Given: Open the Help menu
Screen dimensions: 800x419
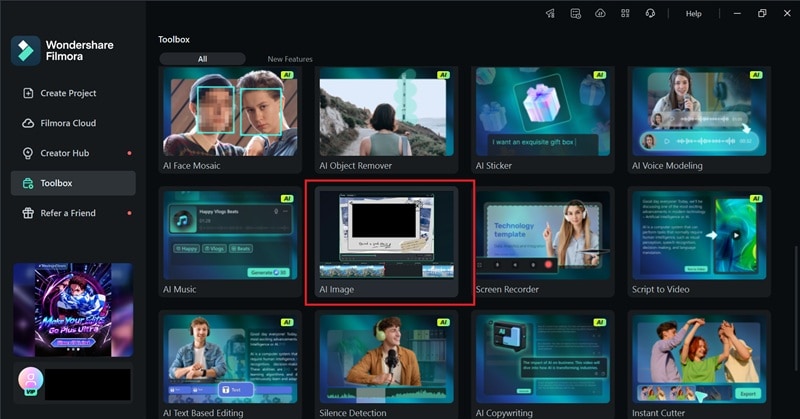Looking at the screenshot, I should coord(693,14).
